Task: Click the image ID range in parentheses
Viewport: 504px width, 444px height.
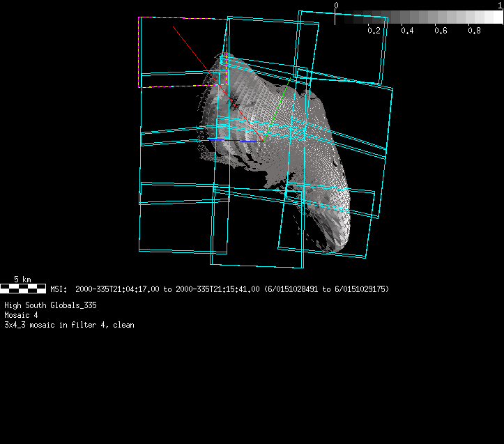Action: click(x=326, y=289)
